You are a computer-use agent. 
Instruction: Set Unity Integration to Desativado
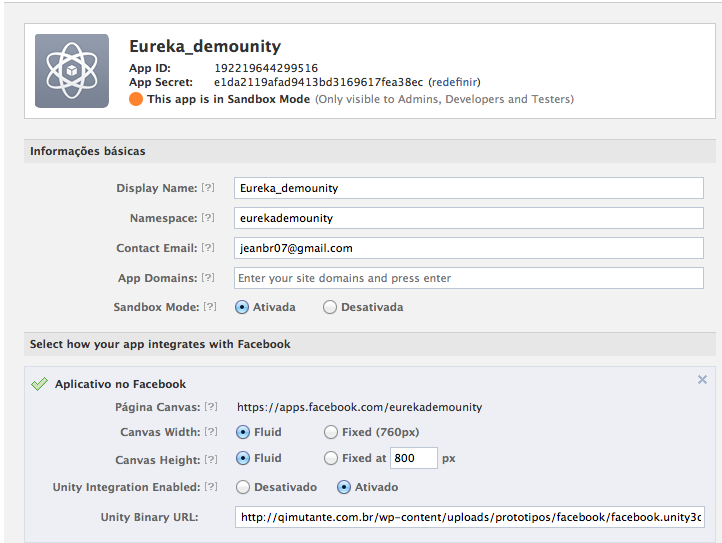click(243, 487)
